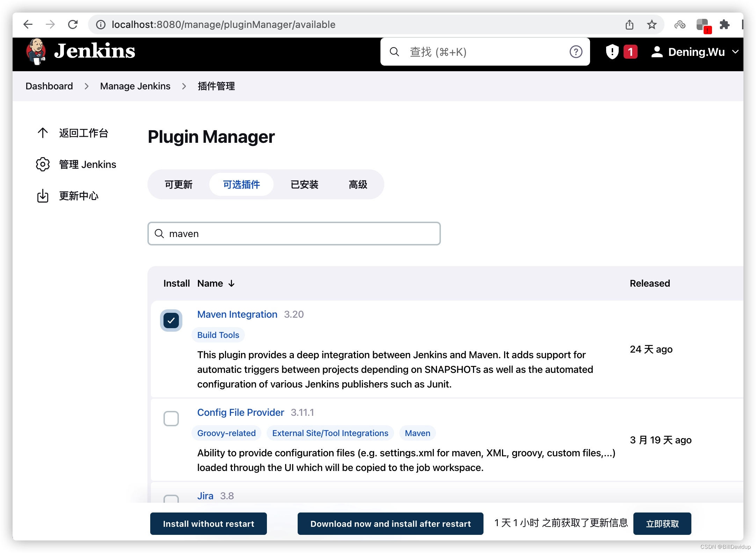Expand the Dashboard breadcrumb chevron
The height and width of the screenshot is (553, 756).
click(x=87, y=86)
